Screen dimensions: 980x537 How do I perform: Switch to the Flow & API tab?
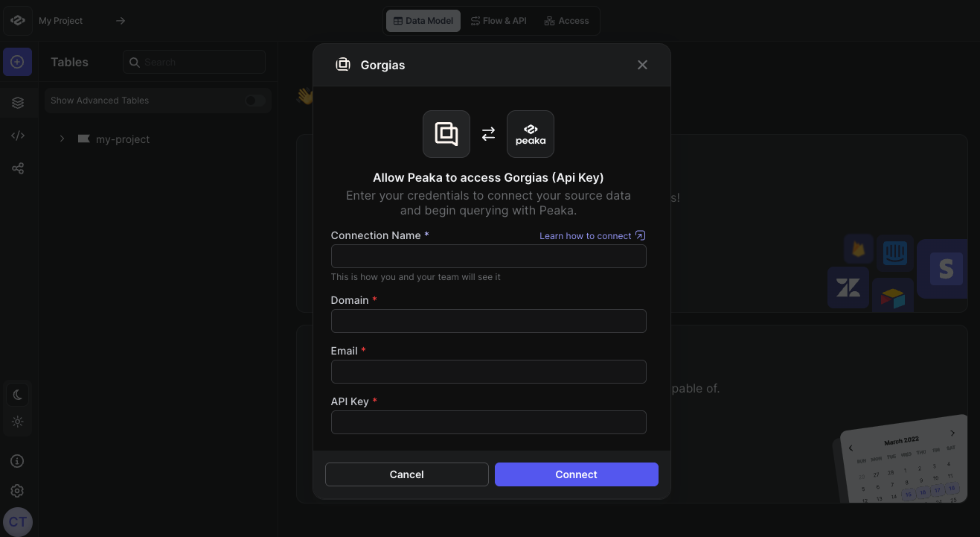499,21
